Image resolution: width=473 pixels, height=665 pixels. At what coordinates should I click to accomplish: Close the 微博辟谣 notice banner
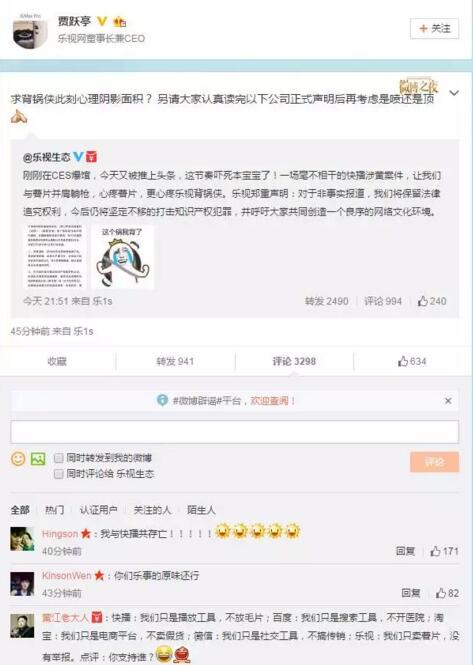(448, 401)
